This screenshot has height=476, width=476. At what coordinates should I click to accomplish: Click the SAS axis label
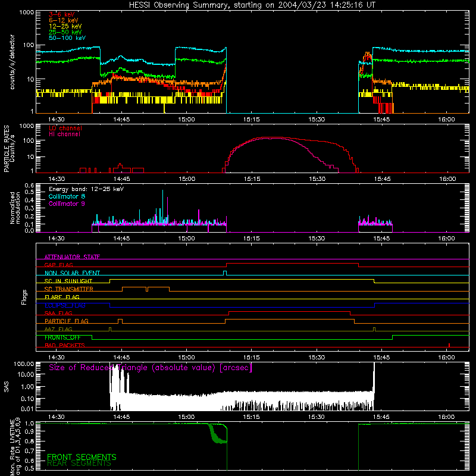(7, 387)
